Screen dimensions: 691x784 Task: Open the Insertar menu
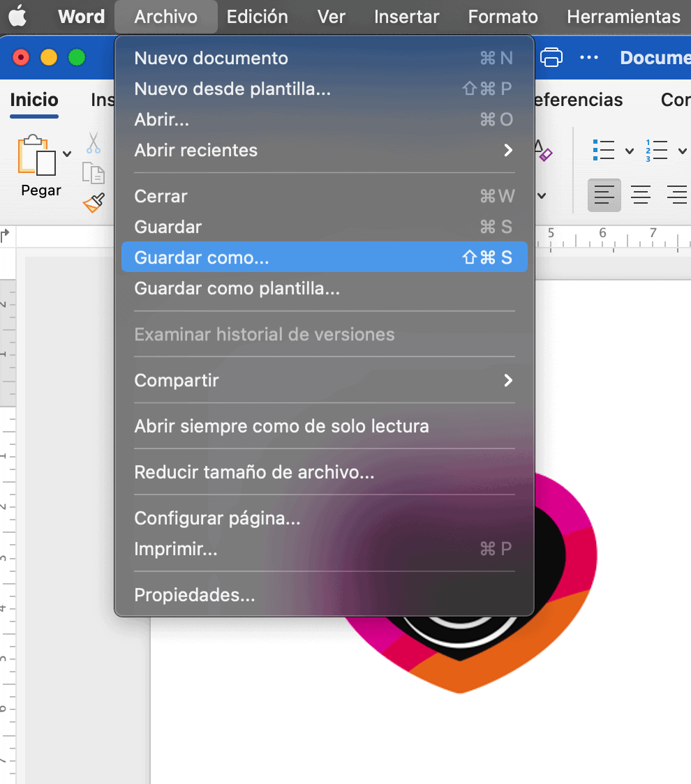point(406,17)
